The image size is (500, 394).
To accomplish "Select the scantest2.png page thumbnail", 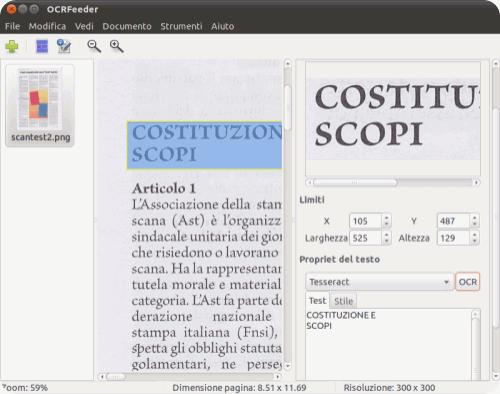I will (x=40, y=105).
